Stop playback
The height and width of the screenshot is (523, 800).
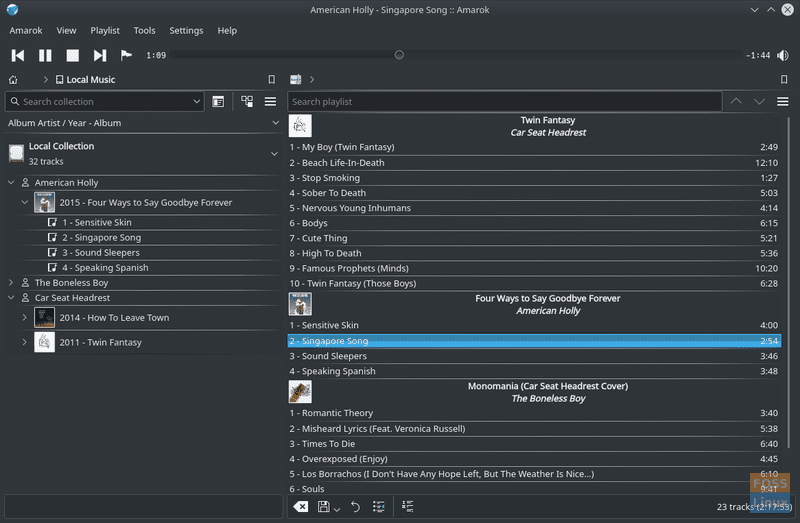click(x=72, y=55)
